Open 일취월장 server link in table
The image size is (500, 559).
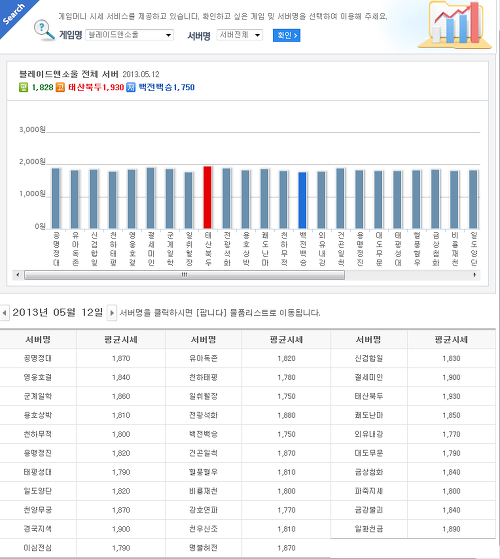203,396
